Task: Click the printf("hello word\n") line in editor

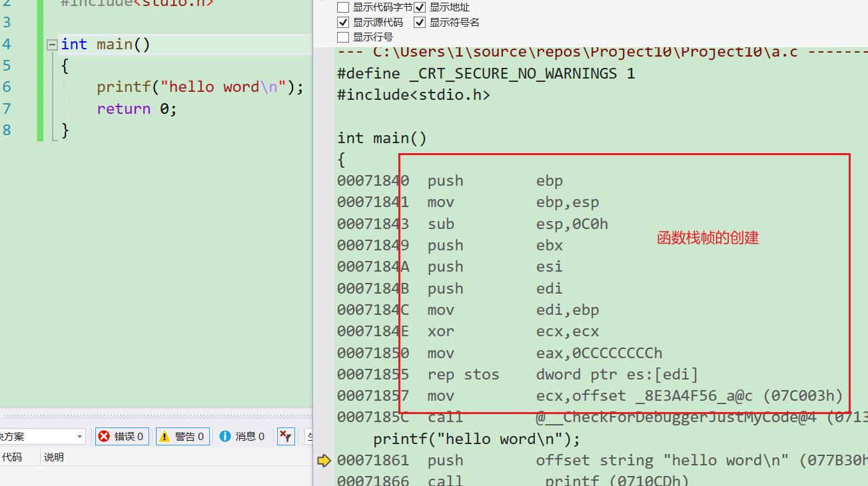Action: click(x=200, y=87)
